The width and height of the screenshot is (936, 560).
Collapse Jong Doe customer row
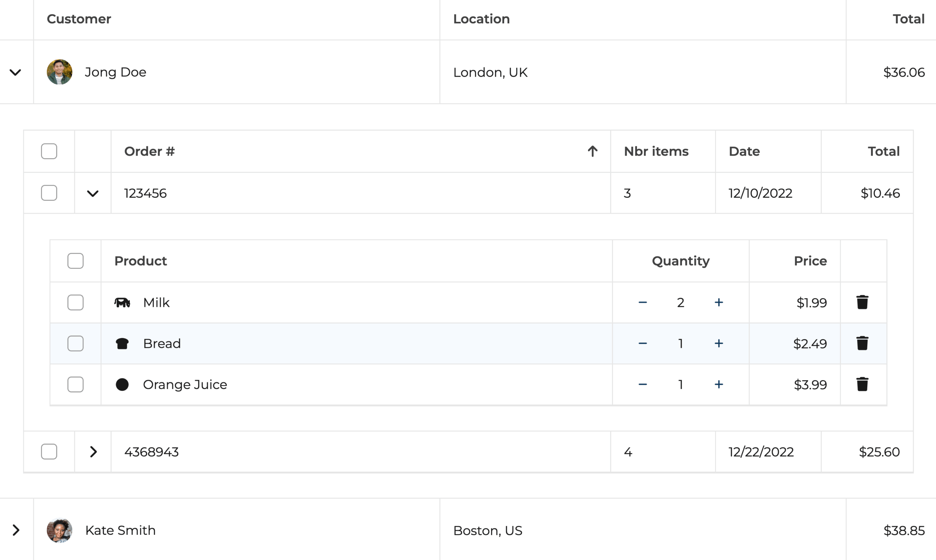(x=15, y=72)
